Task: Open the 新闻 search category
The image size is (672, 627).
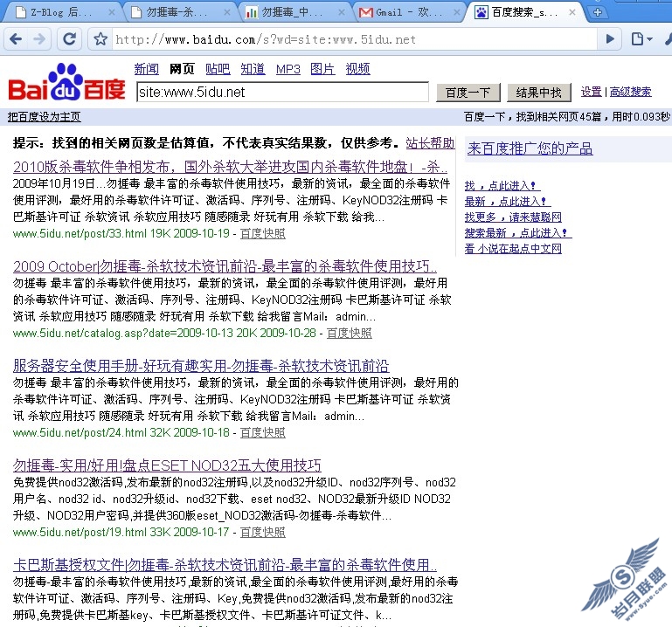Action: point(147,69)
